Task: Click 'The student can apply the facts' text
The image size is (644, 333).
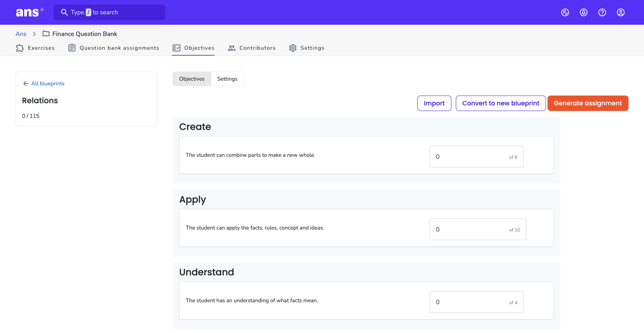Action: [x=255, y=228]
